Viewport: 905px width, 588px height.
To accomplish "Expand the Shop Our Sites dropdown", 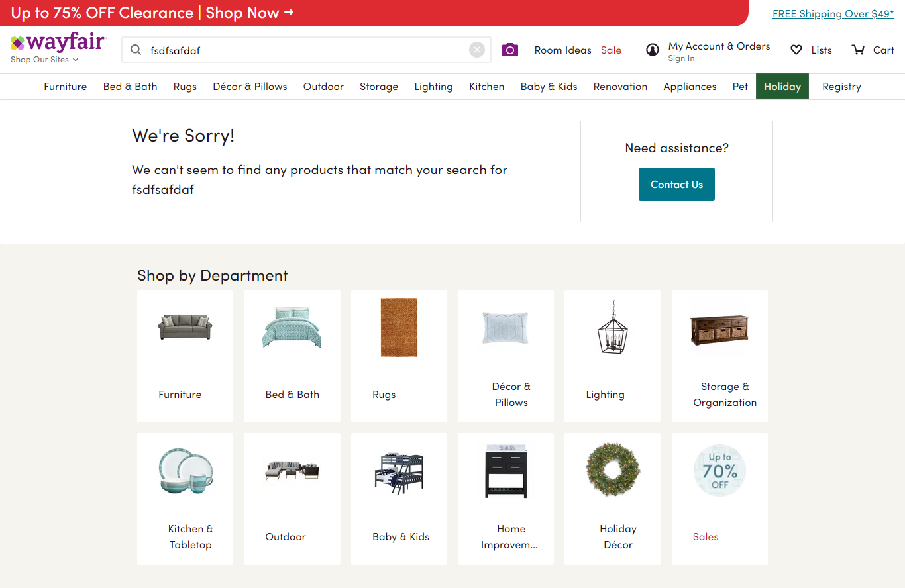I will tap(44, 60).
